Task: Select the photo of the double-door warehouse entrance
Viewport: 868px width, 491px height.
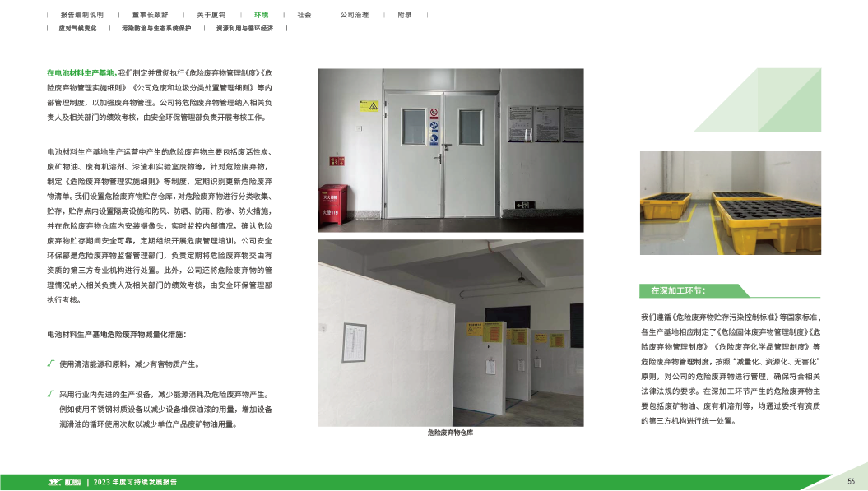Action: [451, 151]
